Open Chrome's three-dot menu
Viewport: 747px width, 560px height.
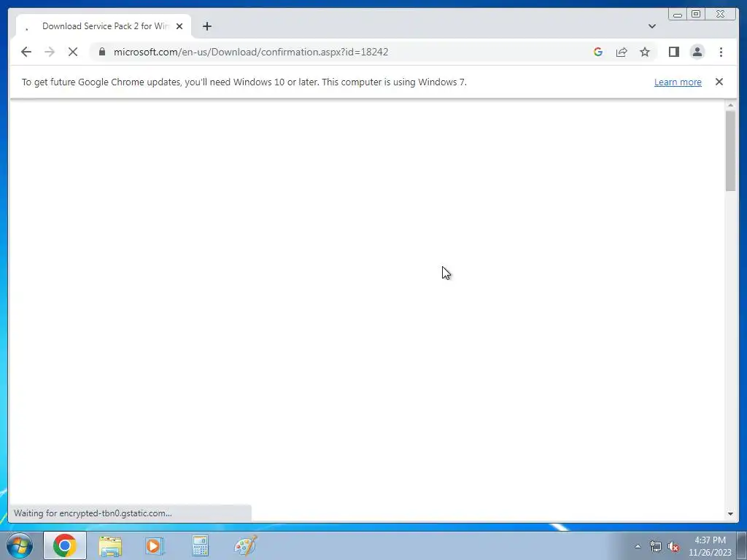coord(721,52)
